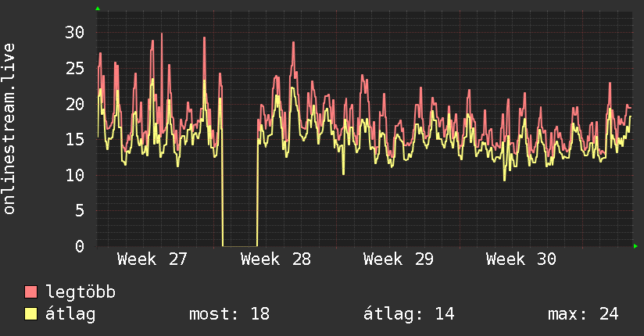644x336 pixels.
Task: Click the 15 value on y-axis
Action: [x=75, y=140]
